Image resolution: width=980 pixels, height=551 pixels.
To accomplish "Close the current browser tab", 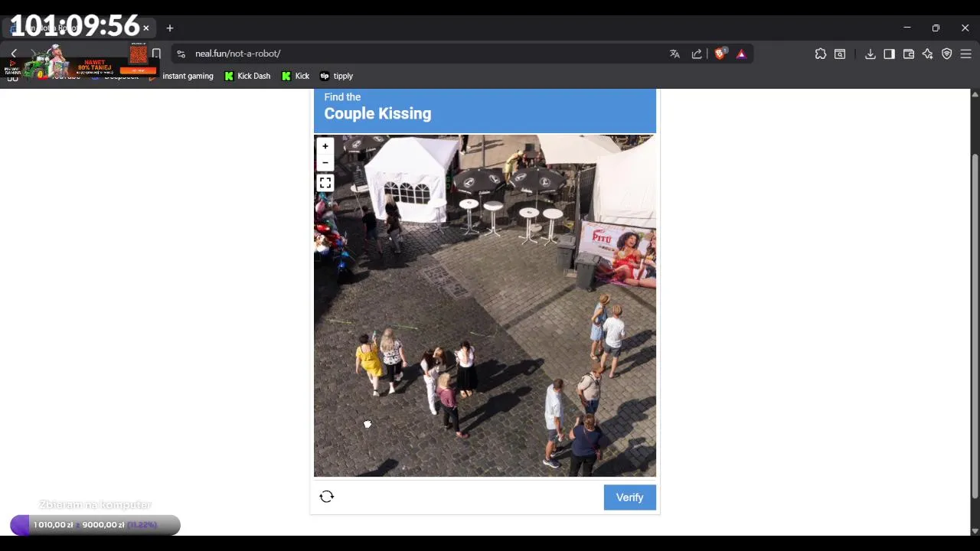I will 145,28.
